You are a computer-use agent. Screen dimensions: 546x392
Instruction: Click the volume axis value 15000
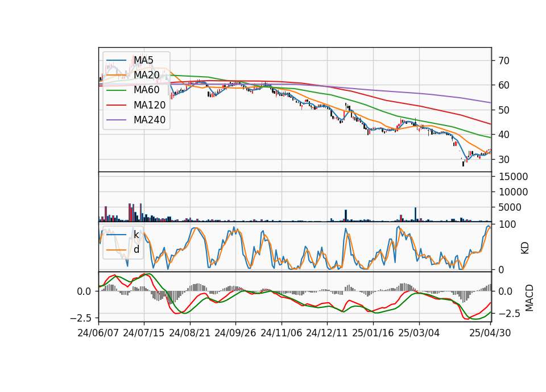[x=514, y=177]
